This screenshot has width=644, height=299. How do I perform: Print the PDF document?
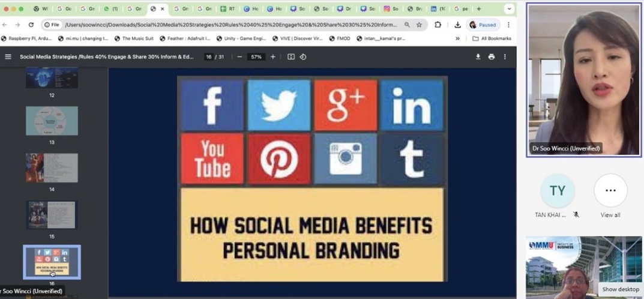[491, 56]
